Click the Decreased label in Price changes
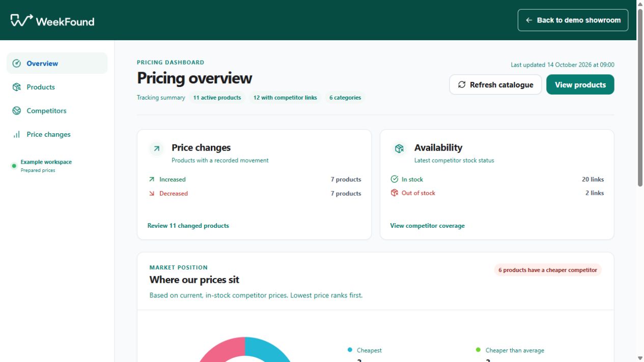 coord(174,194)
